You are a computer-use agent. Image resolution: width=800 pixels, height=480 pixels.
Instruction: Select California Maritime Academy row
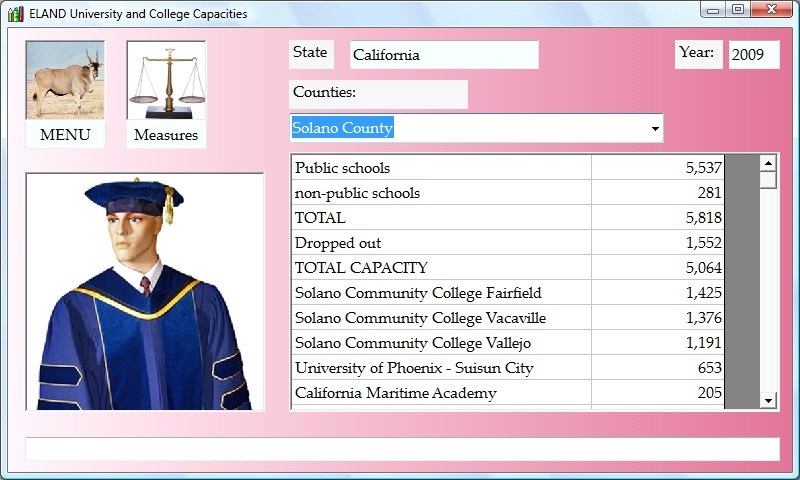coord(440,393)
